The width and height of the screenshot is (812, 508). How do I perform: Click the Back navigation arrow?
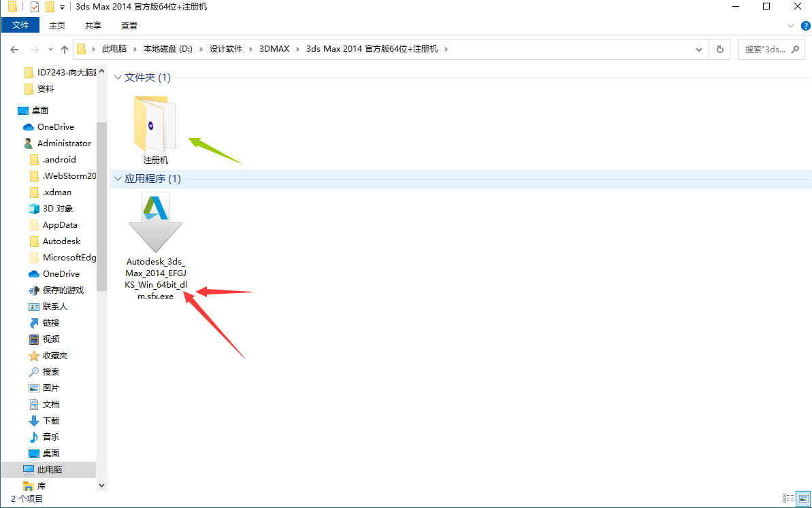click(14, 50)
